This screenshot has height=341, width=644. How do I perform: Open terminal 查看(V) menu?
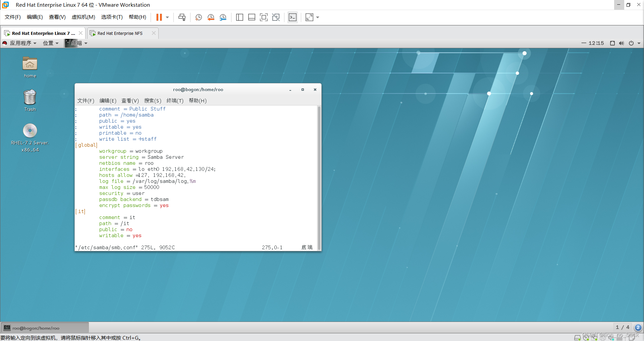click(x=130, y=100)
